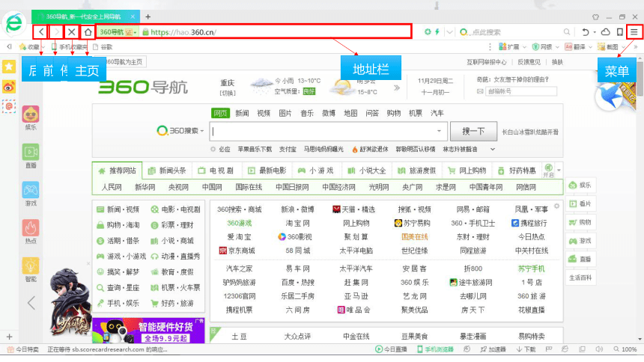Image resolution: width=644 pixels, height=362 pixels.
Task: Switch to the 电视剧 category tab
Action: 216,171
